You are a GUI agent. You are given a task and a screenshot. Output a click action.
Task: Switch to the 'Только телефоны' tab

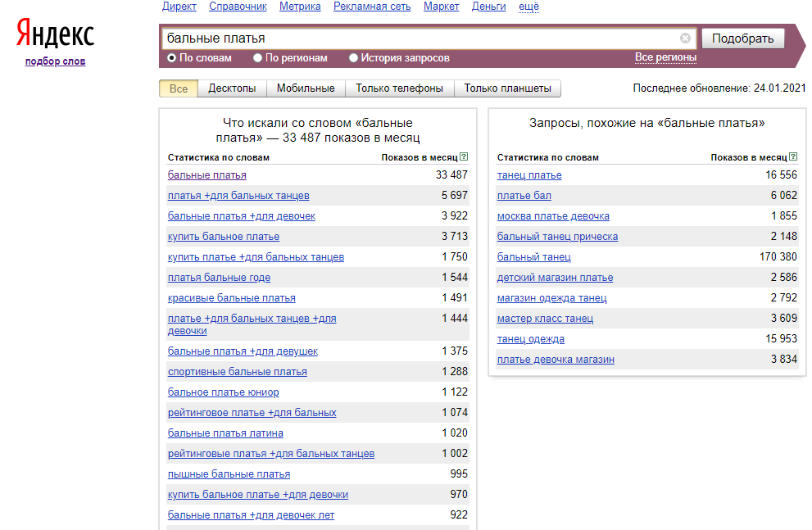click(399, 88)
